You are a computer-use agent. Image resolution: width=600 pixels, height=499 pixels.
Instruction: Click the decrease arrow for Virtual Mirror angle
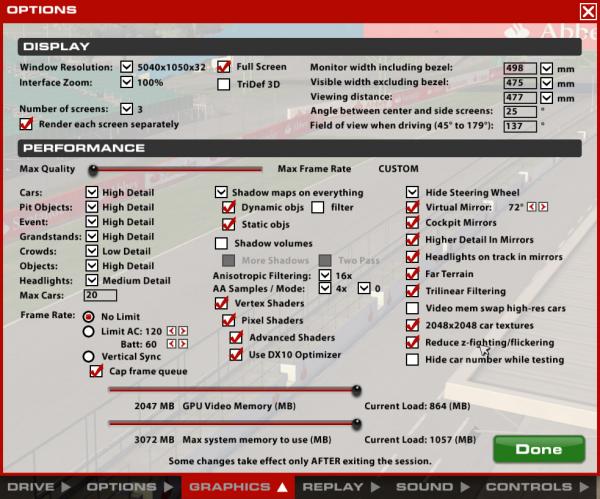[531, 207]
